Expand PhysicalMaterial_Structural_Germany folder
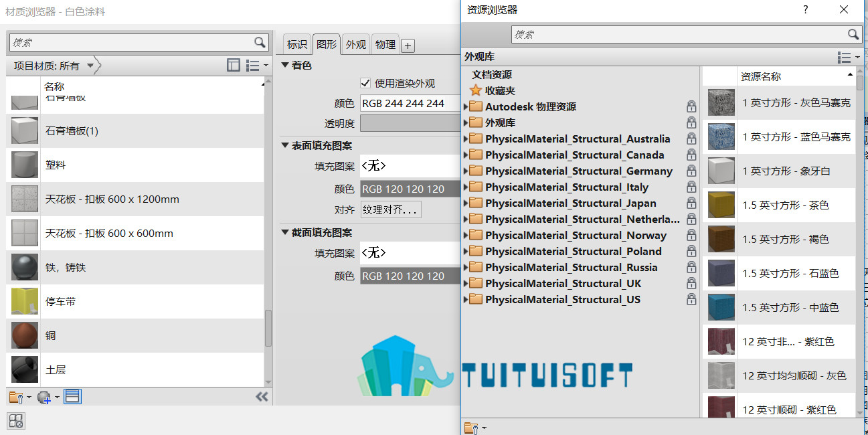 click(x=466, y=171)
